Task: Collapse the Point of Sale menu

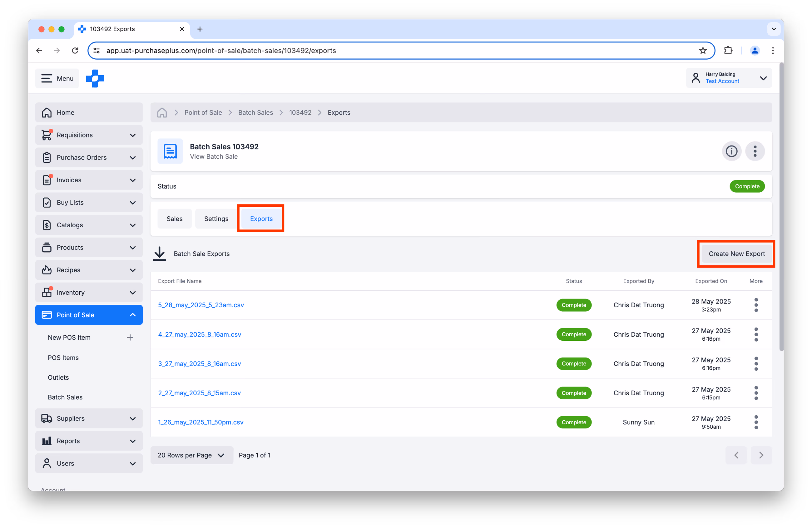Action: (x=89, y=315)
